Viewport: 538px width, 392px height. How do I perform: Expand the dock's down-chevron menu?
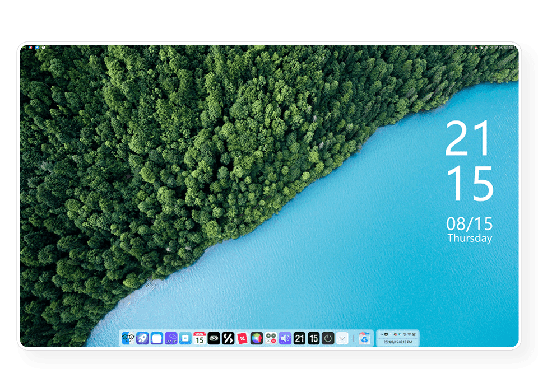[342, 338]
